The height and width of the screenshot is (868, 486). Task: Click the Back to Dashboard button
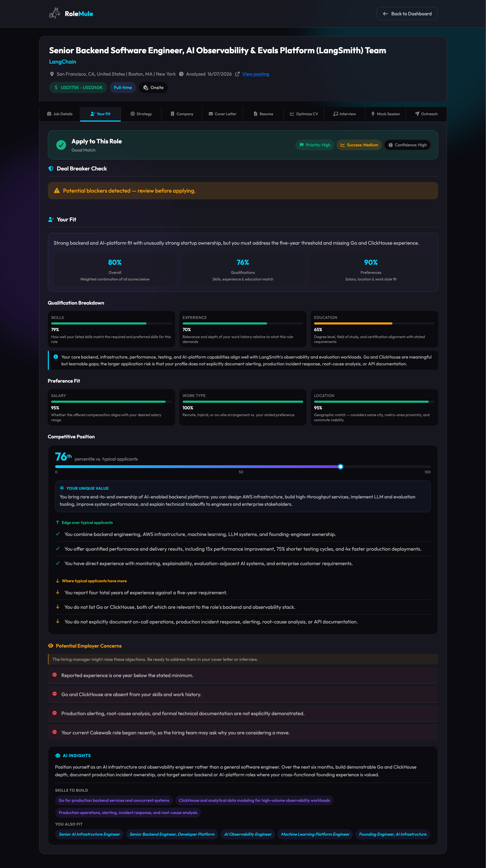[x=407, y=14]
